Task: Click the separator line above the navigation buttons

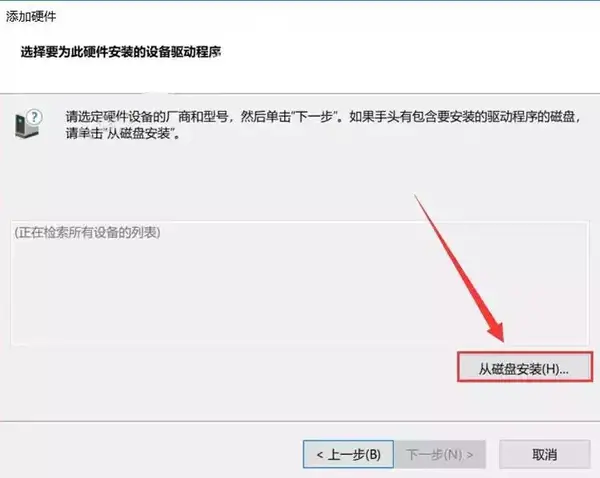Action: click(300, 422)
